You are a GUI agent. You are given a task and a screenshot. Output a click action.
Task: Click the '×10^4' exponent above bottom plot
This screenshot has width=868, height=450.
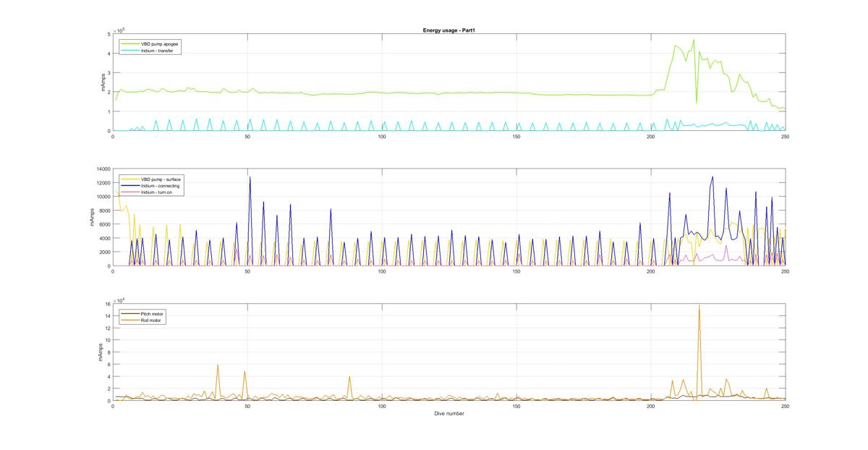[119, 300]
